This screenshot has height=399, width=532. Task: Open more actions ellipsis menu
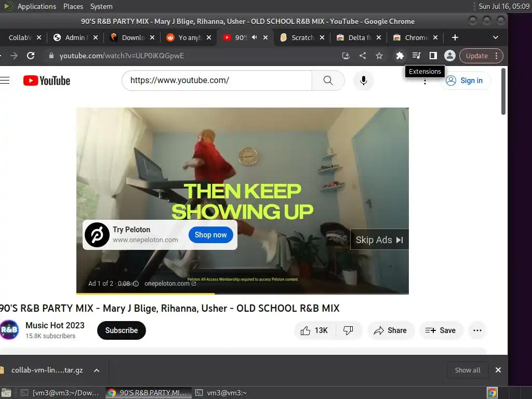[x=477, y=330]
